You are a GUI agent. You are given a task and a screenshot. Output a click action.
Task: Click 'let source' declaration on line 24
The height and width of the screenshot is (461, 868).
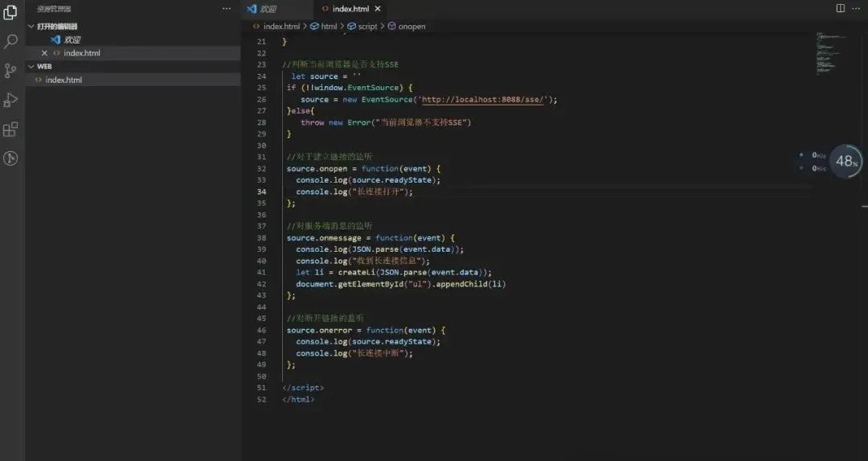coord(314,76)
